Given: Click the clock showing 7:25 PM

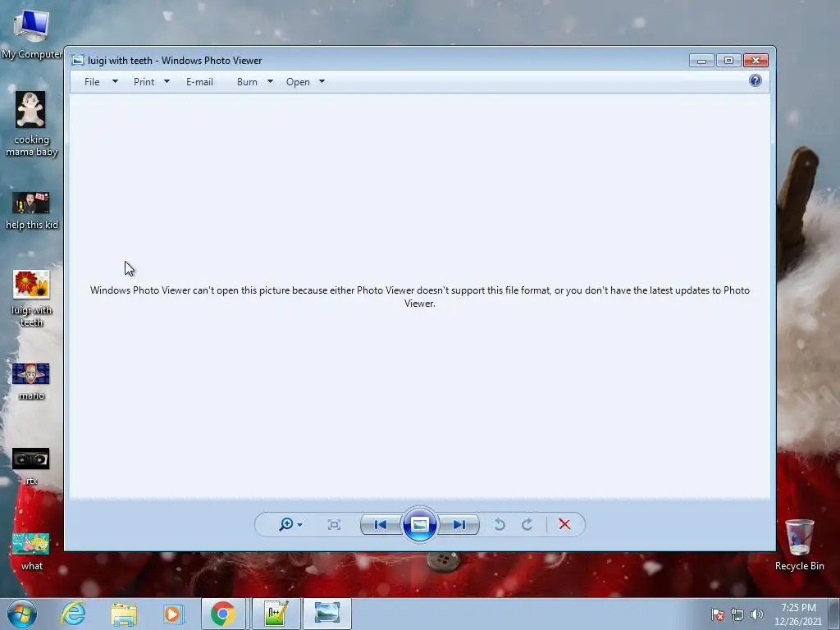Looking at the screenshot, I should coord(797,614).
